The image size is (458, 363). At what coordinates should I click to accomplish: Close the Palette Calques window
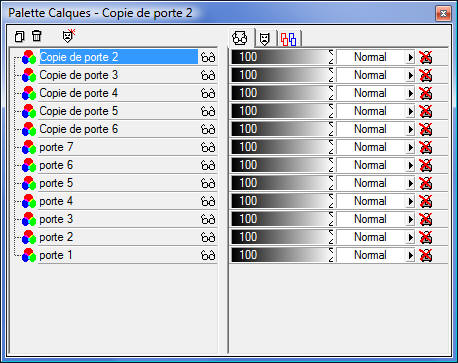point(443,13)
